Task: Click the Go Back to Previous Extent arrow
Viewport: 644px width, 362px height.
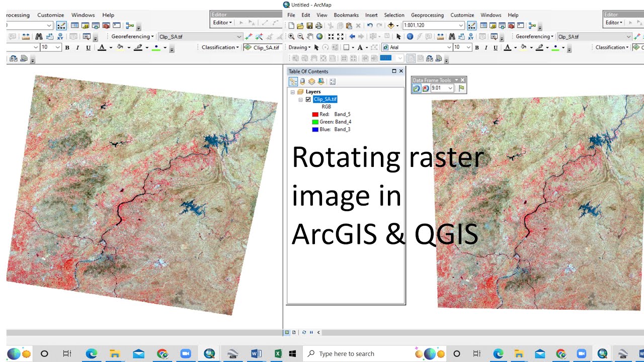Action: (352, 36)
